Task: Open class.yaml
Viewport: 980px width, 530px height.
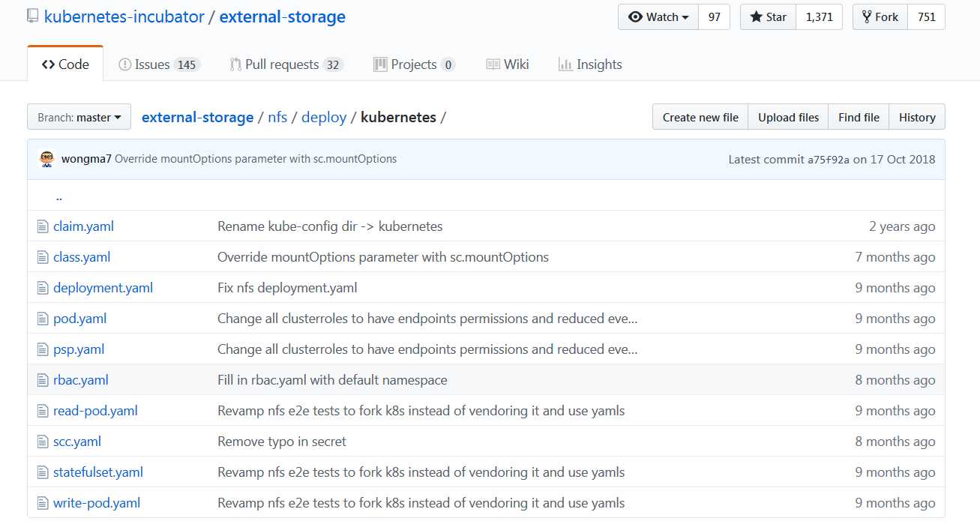Action: 82,257
